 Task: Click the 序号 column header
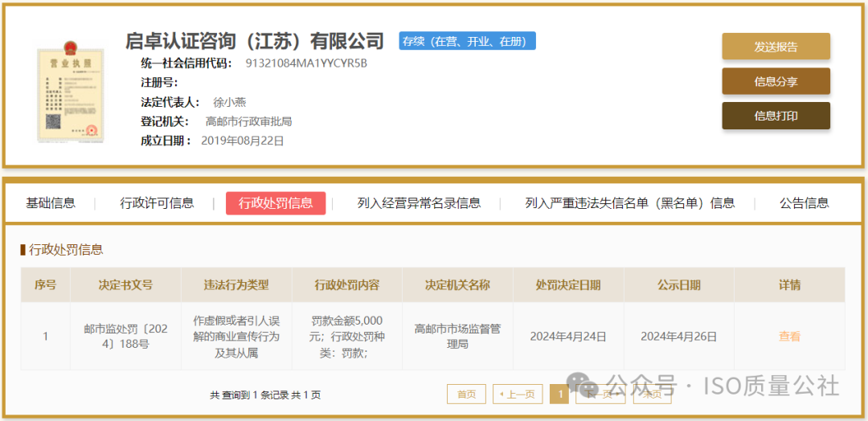click(45, 285)
